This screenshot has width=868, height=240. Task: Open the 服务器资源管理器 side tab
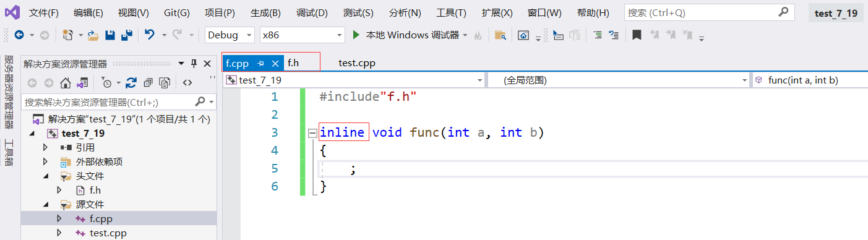(9, 92)
